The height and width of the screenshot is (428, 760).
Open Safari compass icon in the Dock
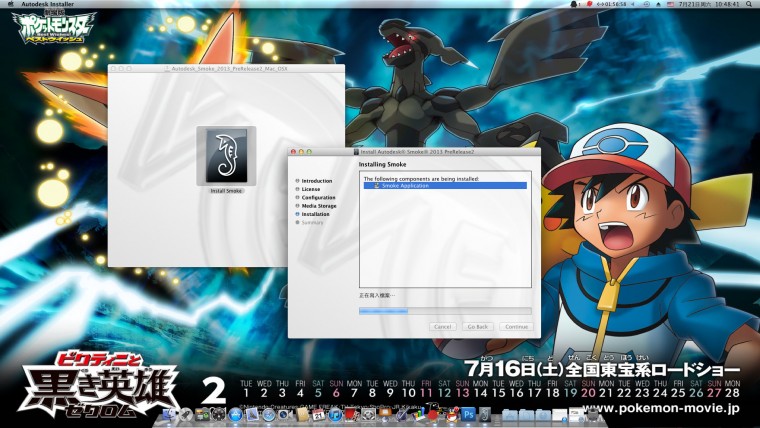pos(269,414)
